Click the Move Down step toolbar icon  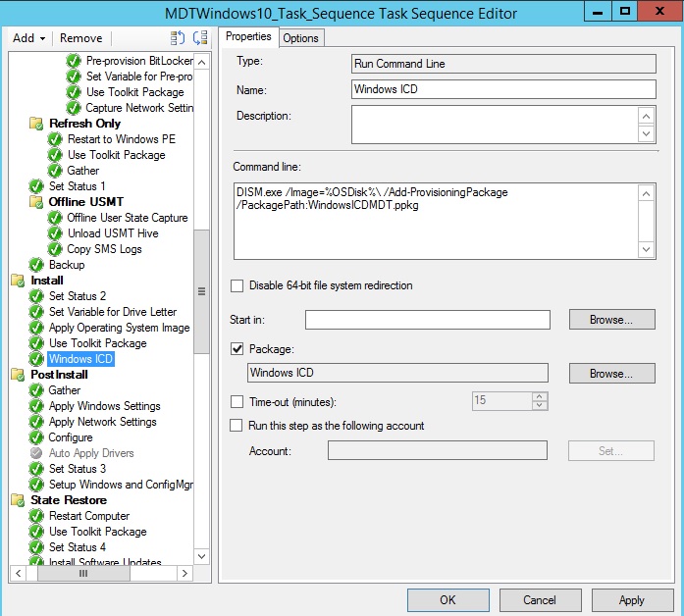(x=200, y=38)
